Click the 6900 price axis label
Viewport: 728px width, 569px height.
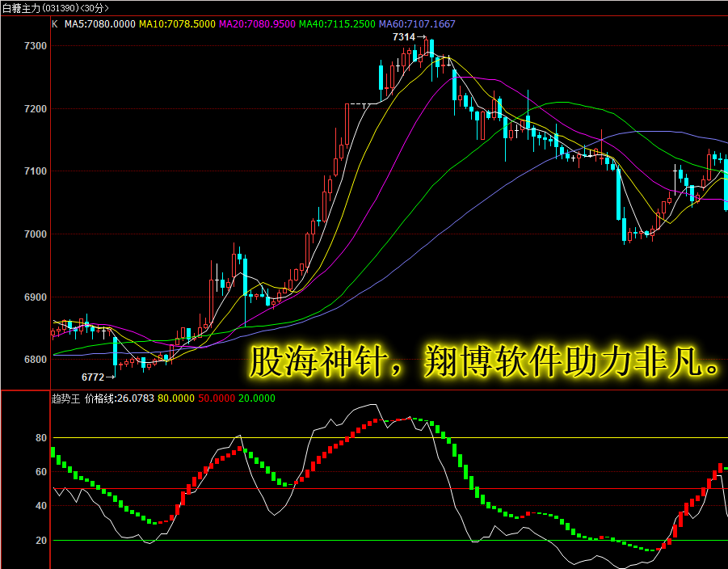(36, 297)
